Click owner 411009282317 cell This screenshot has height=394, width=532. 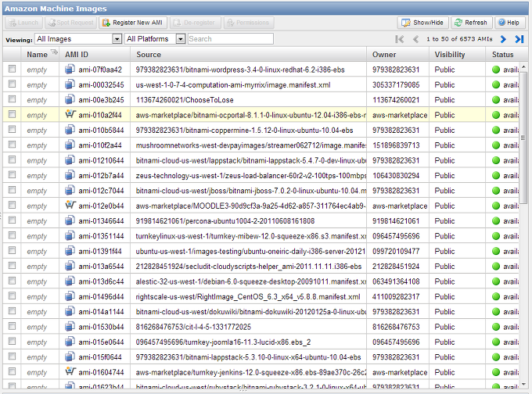tap(397, 297)
